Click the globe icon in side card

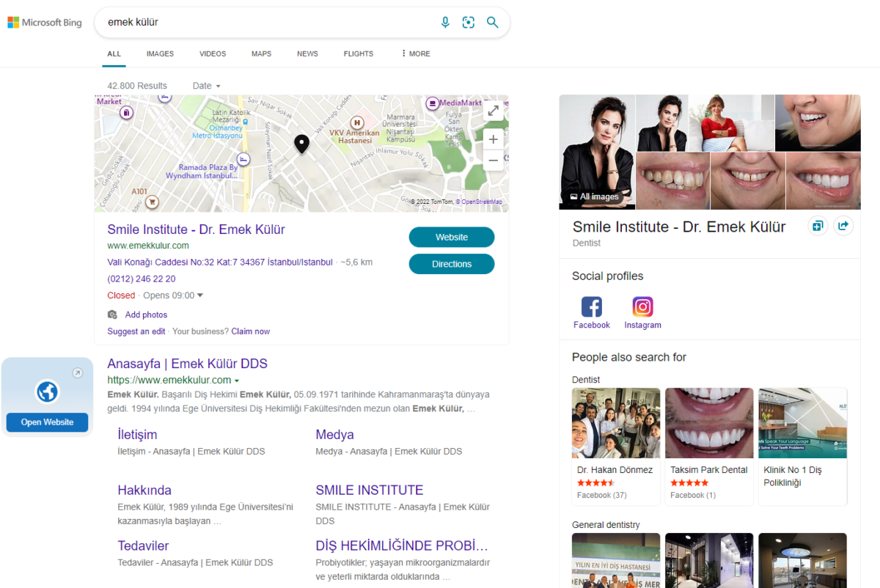47,392
